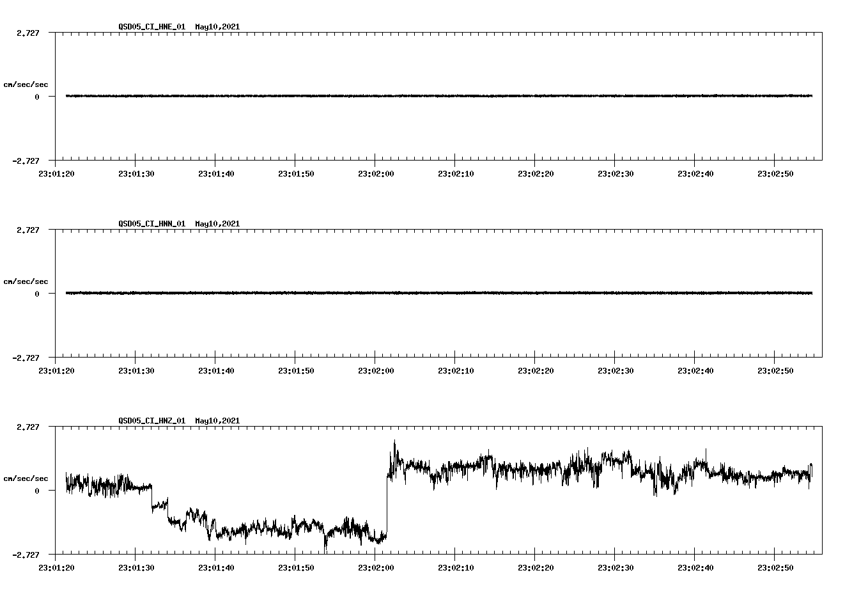The height and width of the screenshot is (591, 868).
Task: Click the cm/sec/sec axis label on the top plot
Action: 27,84
